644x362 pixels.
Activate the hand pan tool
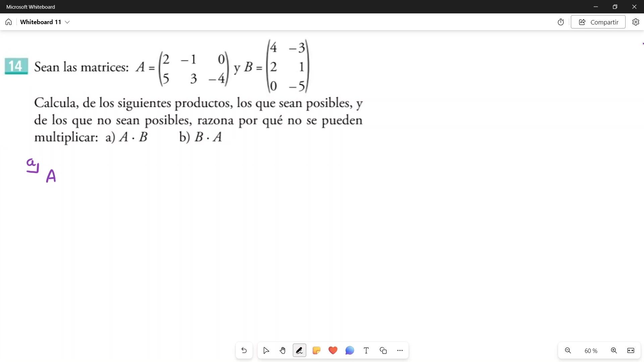pyautogui.click(x=283, y=351)
